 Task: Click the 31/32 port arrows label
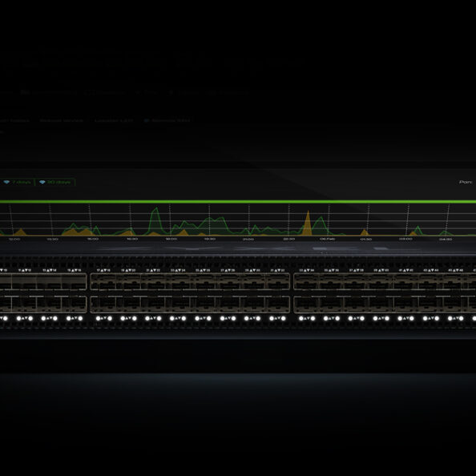277,270
